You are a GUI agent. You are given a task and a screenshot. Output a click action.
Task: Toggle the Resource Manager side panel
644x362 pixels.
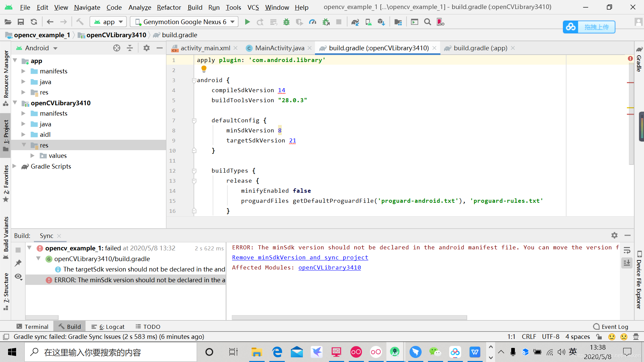point(6,78)
